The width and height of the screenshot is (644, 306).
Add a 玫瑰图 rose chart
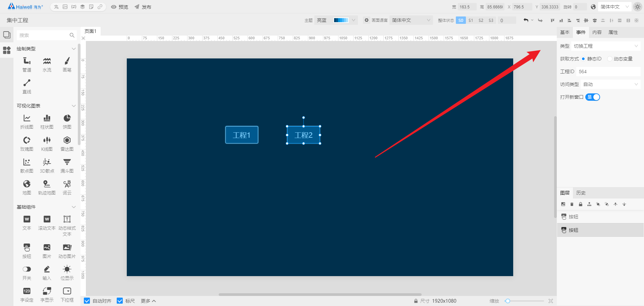27,144
